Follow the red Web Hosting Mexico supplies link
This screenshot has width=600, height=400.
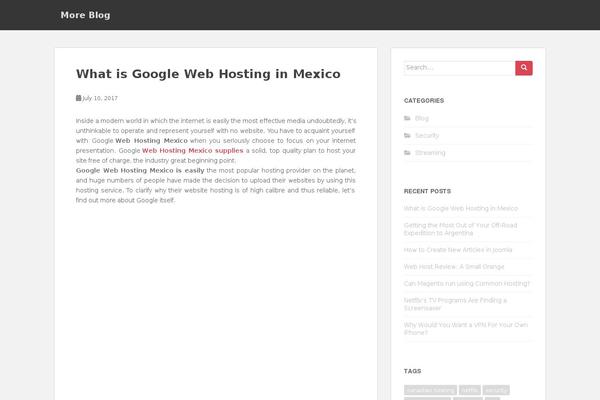coord(192,150)
